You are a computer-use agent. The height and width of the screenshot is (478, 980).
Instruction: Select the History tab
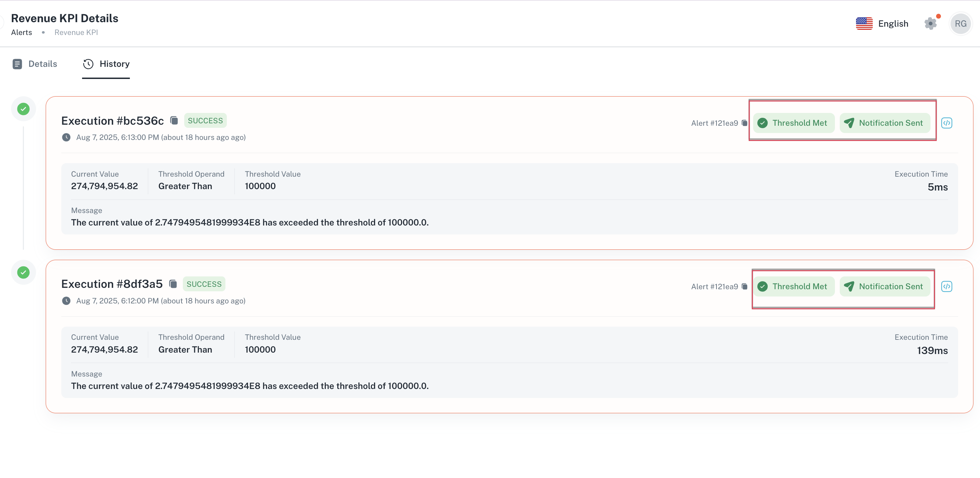(x=106, y=64)
